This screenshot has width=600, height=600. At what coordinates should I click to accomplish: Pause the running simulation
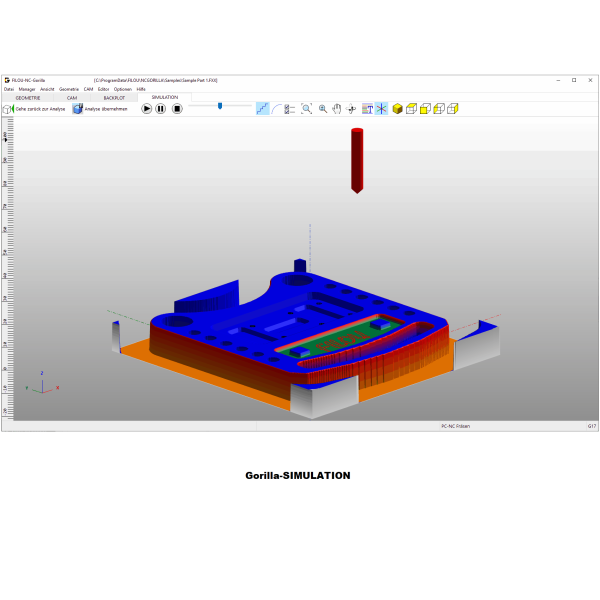tap(161, 108)
